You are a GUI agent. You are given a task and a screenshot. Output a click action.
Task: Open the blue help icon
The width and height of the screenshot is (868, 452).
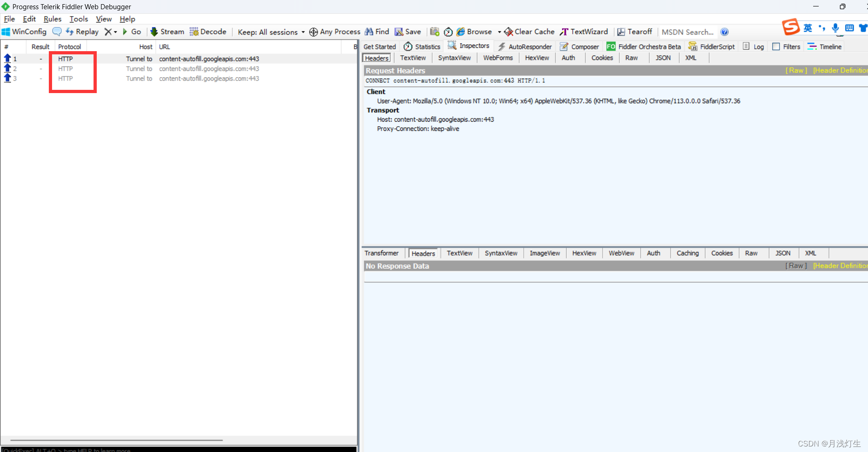click(724, 32)
